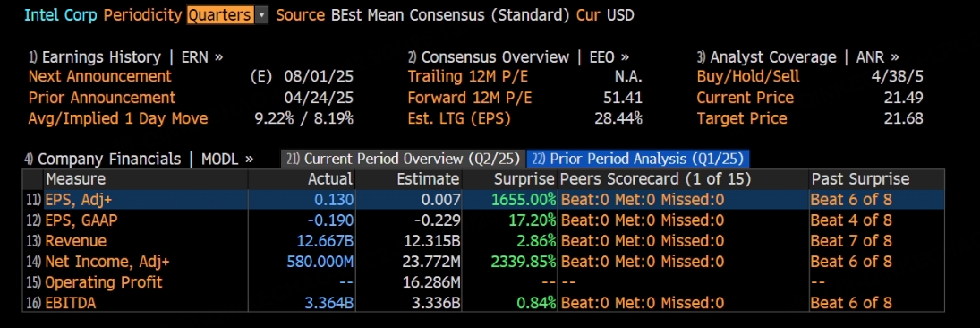The width and height of the screenshot is (980, 328).
Task: Click the Target Price value
Action: click(903, 118)
